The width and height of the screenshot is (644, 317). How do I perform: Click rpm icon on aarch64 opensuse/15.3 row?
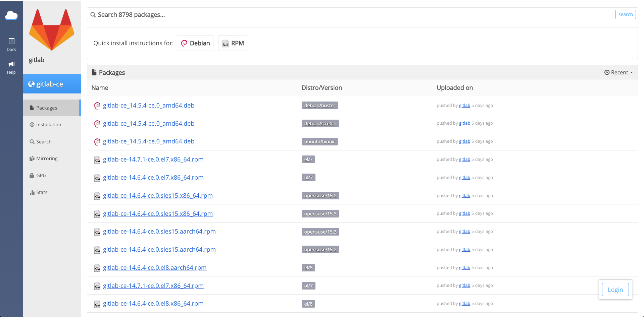(97, 232)
